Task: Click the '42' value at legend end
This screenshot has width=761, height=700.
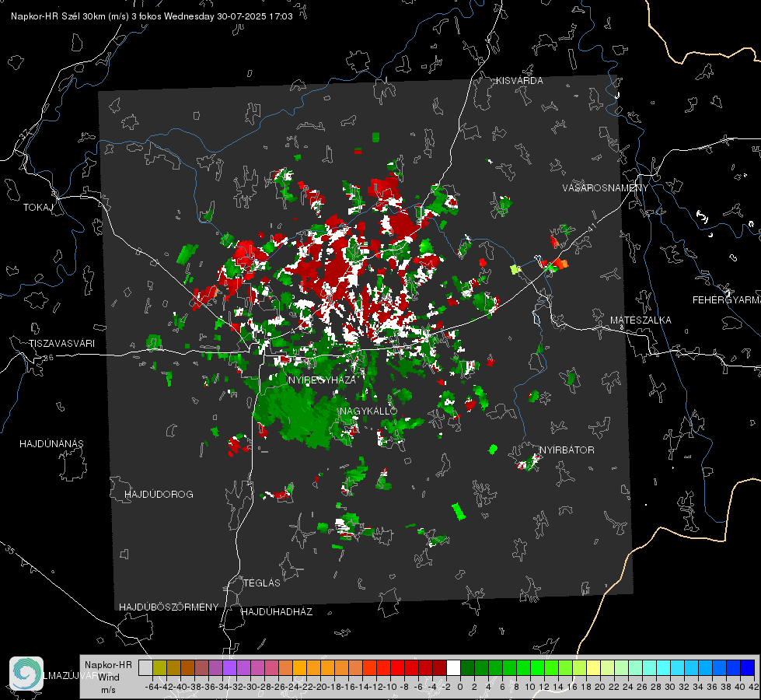Action: [x=754, y=687]
